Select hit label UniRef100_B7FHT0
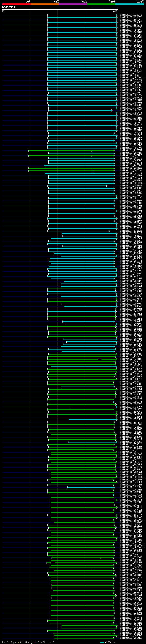The image size is (146, 644). (131, 173)
